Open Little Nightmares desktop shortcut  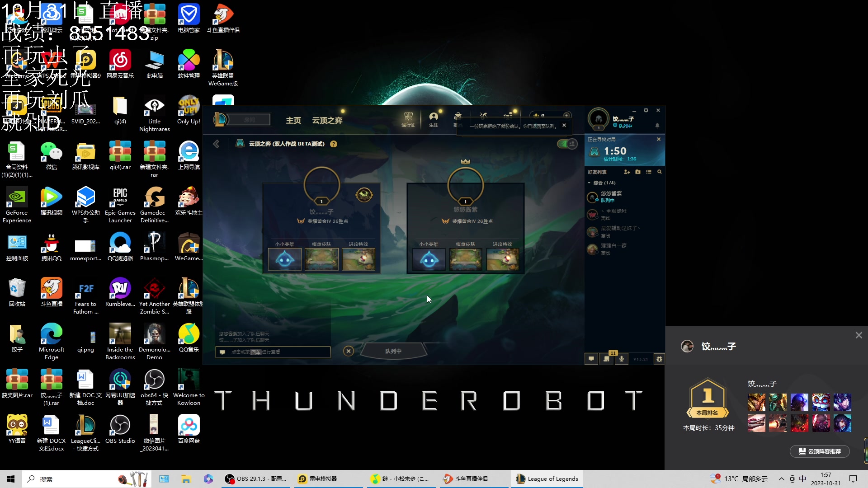coord(154,114)
